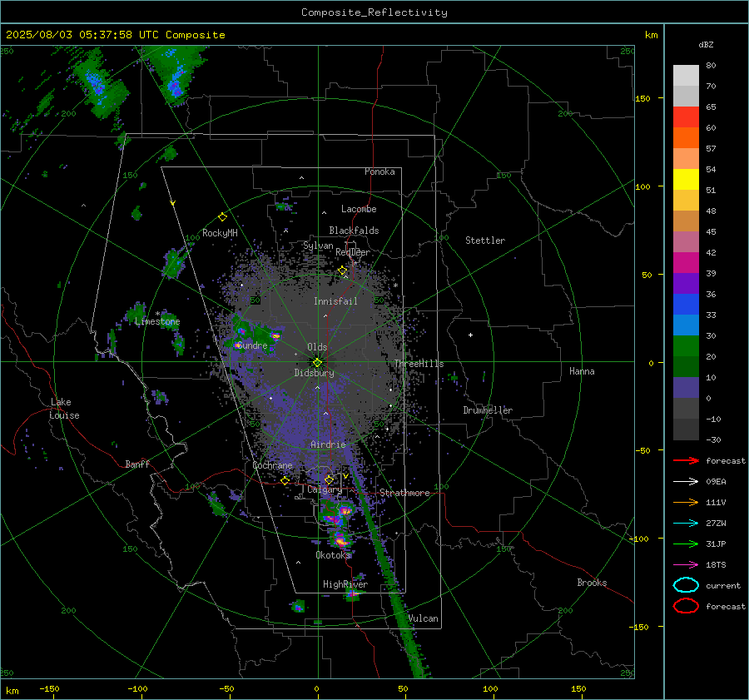Select the ThreeHills label
Screen dimensions: 749x700
[x=419, y=364]
